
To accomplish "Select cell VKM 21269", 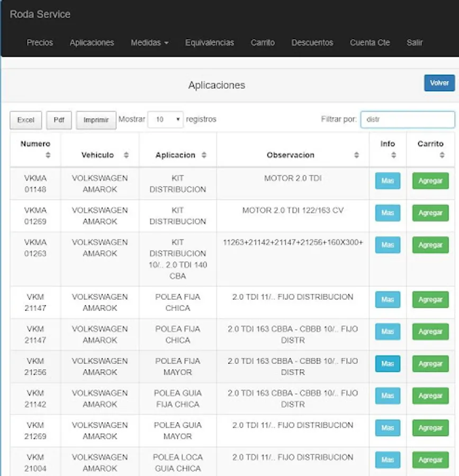I will (35, 431).
